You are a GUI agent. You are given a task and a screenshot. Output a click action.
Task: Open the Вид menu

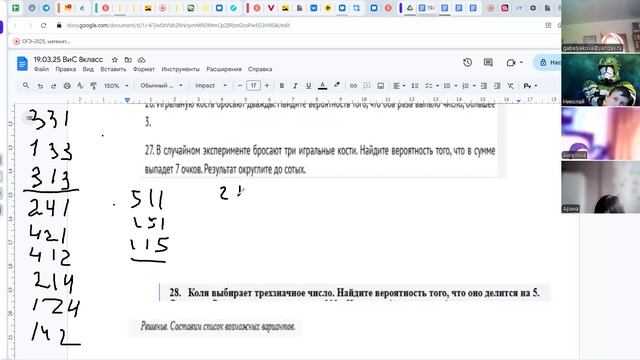[88, 69]
